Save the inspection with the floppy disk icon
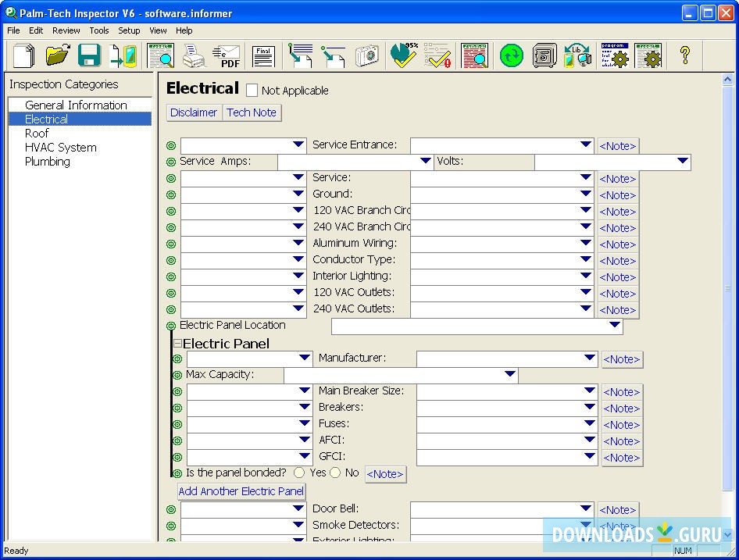739x560 pixels. (x=89, y=55)
